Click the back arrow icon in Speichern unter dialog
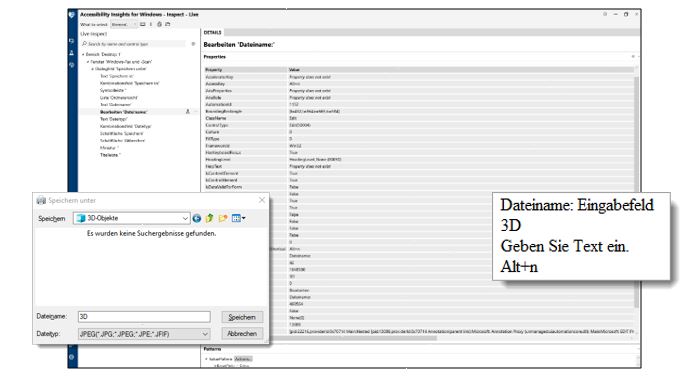The height and width of the screenshot is (381, 689). point(197,218)
